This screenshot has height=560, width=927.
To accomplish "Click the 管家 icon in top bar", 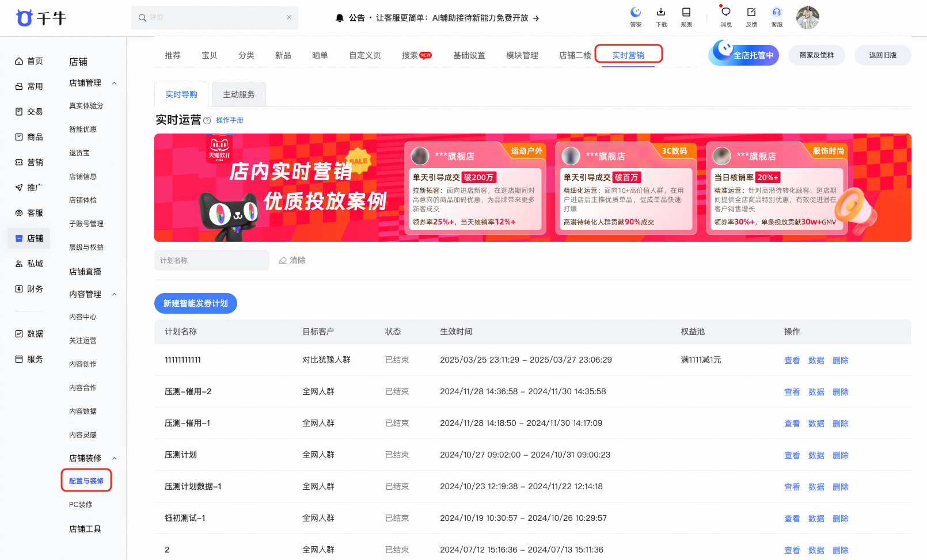I will [636, 13].
